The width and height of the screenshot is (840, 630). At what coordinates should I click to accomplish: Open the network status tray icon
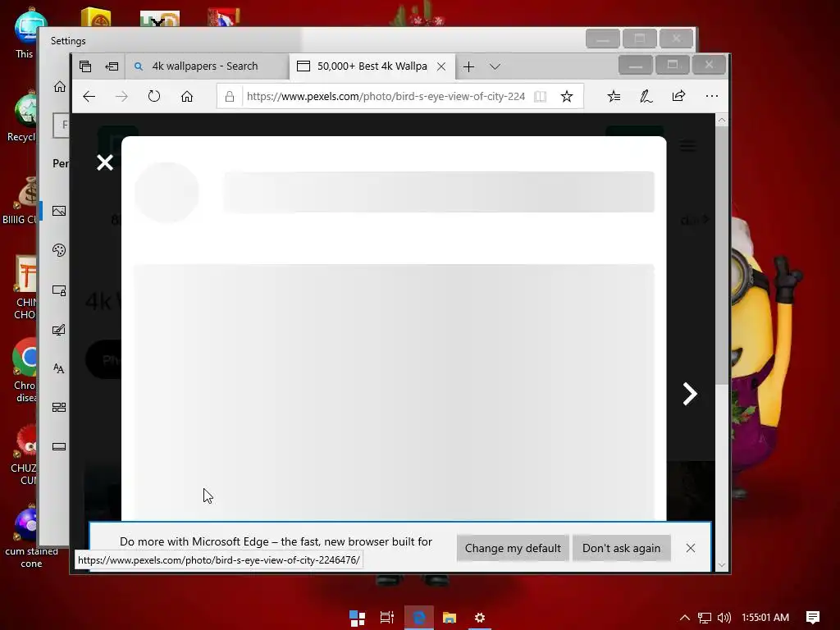(x=705, y=618)
